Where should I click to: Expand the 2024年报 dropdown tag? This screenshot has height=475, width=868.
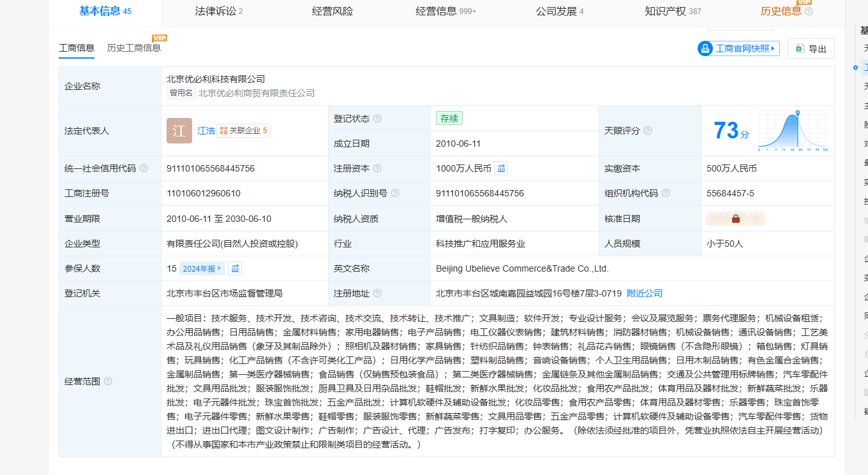coord(202,268)
